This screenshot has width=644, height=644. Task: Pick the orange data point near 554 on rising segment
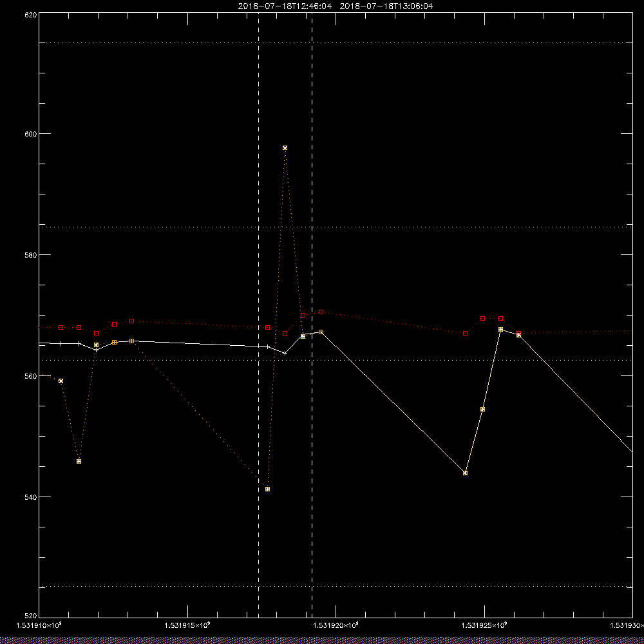(x=482, y=410)
